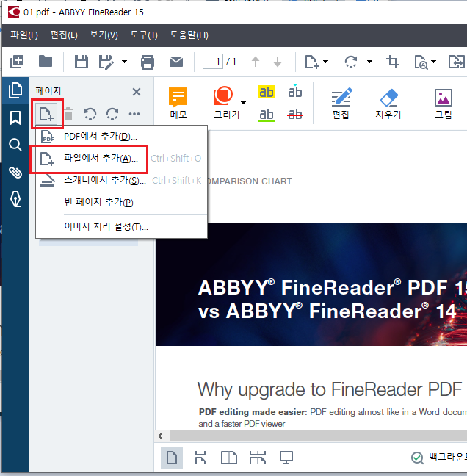Open the Help menu 도움말(H)

click(x=189, y=35)
